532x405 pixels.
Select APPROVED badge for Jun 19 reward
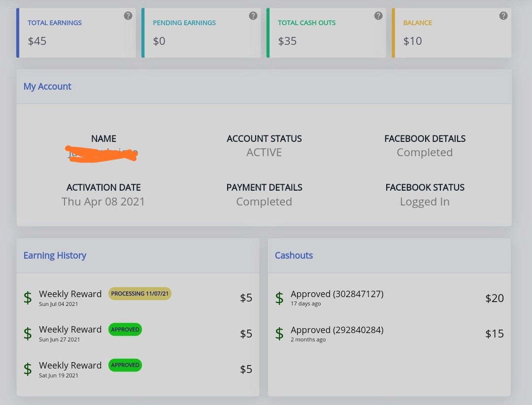click(125, 365)
